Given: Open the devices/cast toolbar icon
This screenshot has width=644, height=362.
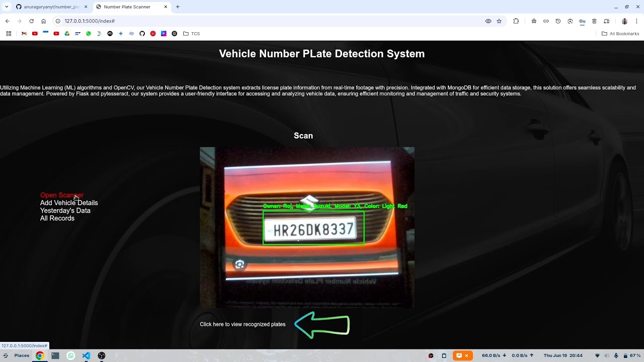Looking at the screenshot, I should (x=606, y=21).
